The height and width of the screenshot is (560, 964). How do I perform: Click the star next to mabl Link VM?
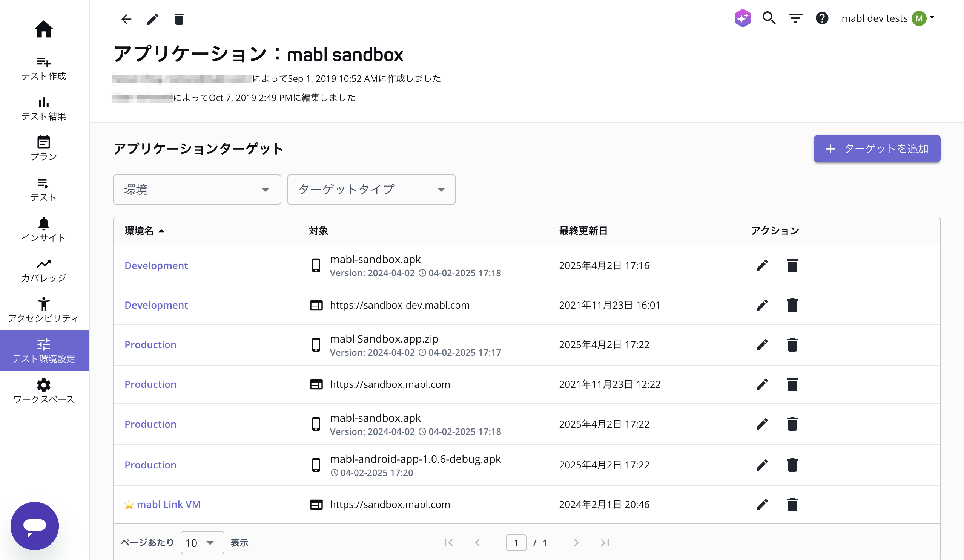(129, 504)
